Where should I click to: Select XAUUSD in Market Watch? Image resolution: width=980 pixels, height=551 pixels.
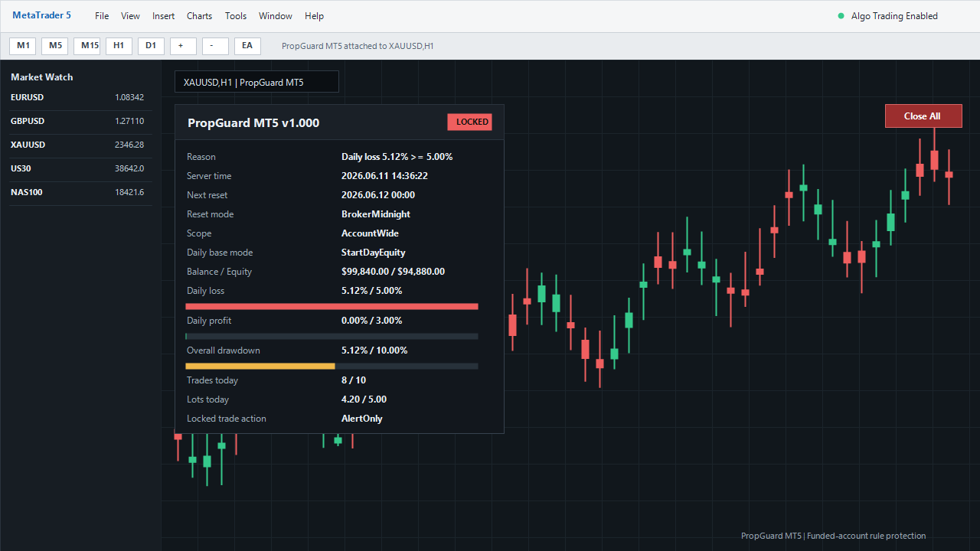pos(80,145)
